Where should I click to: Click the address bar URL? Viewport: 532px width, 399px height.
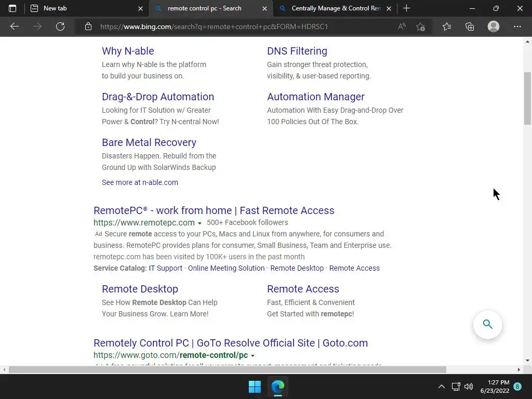214,26
